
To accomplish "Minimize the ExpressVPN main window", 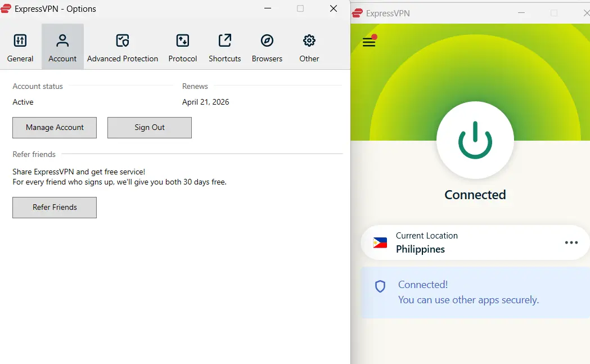I will click(521, 13).
